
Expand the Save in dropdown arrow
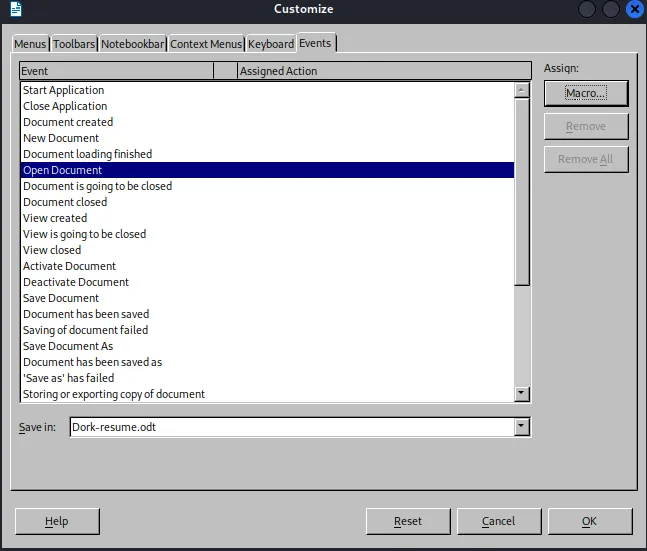521,427
